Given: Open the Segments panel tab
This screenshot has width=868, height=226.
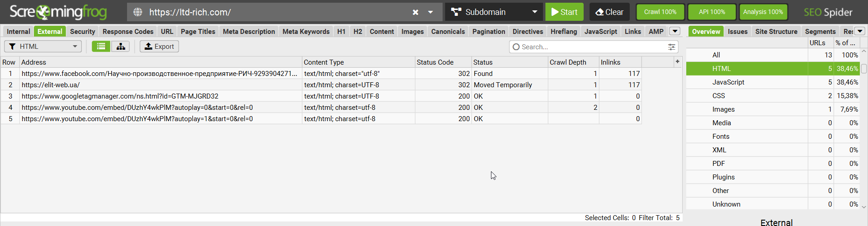Looking at the screenshot, I should [820, 31].
